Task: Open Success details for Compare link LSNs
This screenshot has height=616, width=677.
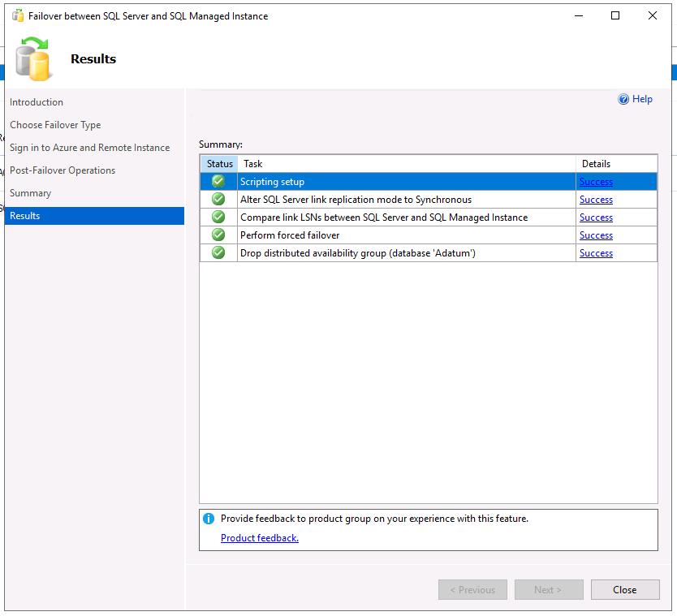Action: click(x=596, y=218)
